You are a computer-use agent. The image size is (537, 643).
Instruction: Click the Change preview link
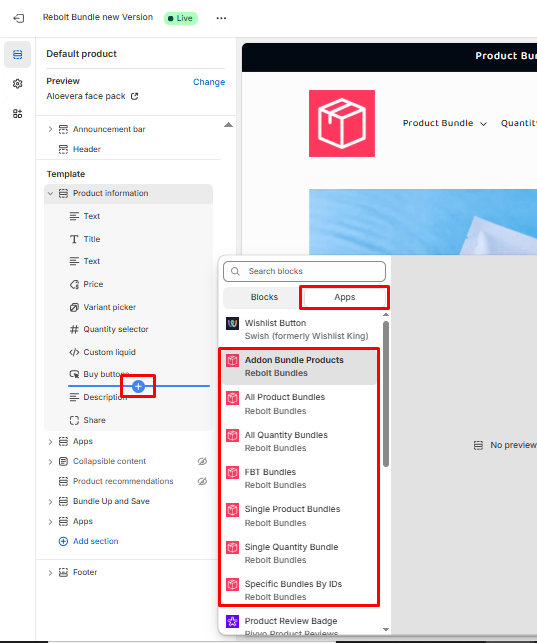(x=209, y=82)
